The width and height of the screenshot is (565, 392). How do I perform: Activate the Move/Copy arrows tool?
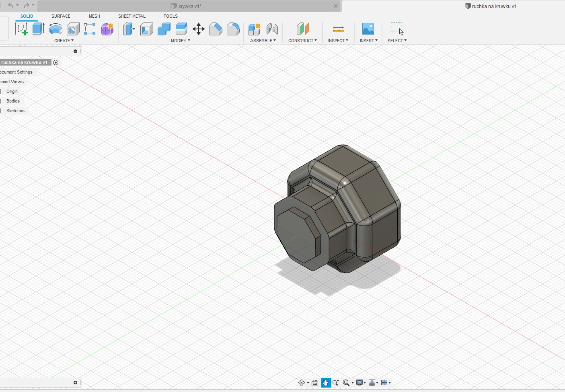pyautogui.click(x=199, y=29)
